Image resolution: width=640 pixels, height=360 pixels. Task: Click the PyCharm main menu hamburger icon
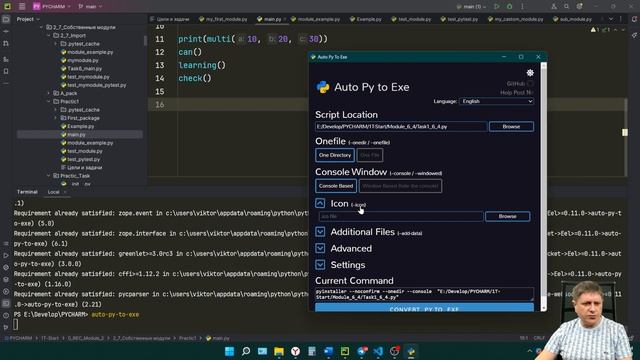tap(22, 7)
